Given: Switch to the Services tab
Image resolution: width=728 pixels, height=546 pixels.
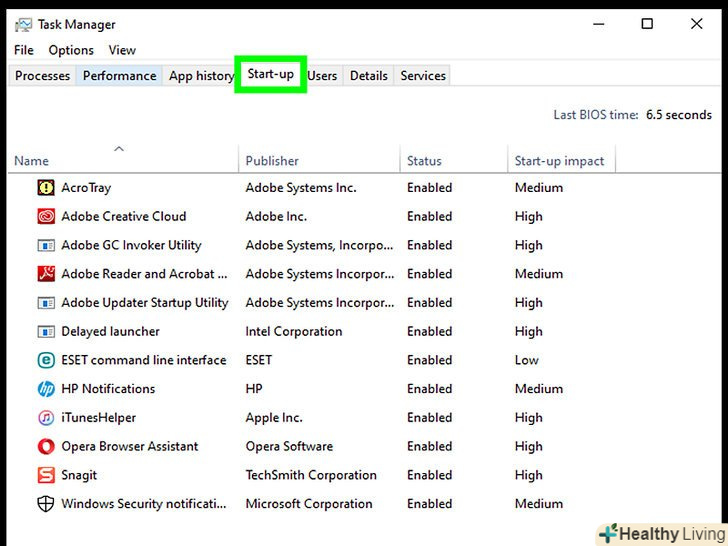Looking at the screenshot, I should click(423, 76).
